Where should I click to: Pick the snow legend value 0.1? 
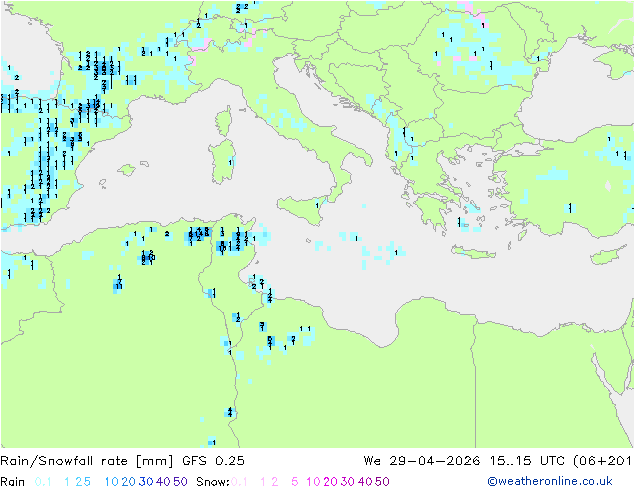click(239, 482)
